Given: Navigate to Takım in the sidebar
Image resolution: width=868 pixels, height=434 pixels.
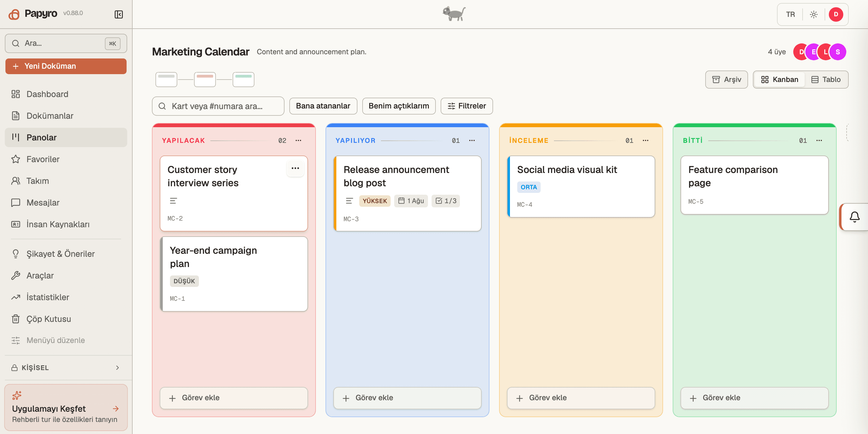Looking at the screenshot, I should (66, 181).
